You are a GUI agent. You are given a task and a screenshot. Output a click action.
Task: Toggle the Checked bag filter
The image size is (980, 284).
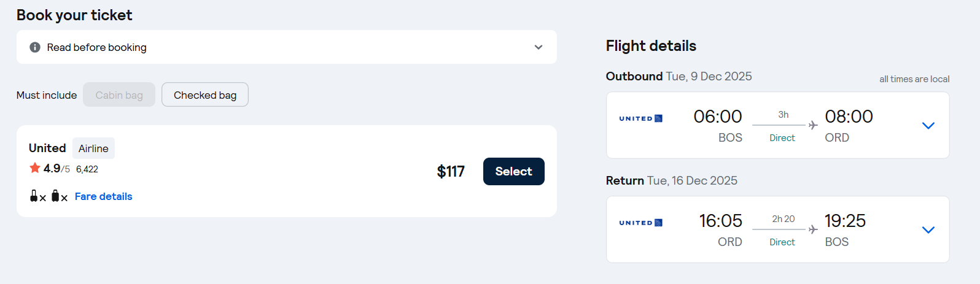click(x=205, y=95)
